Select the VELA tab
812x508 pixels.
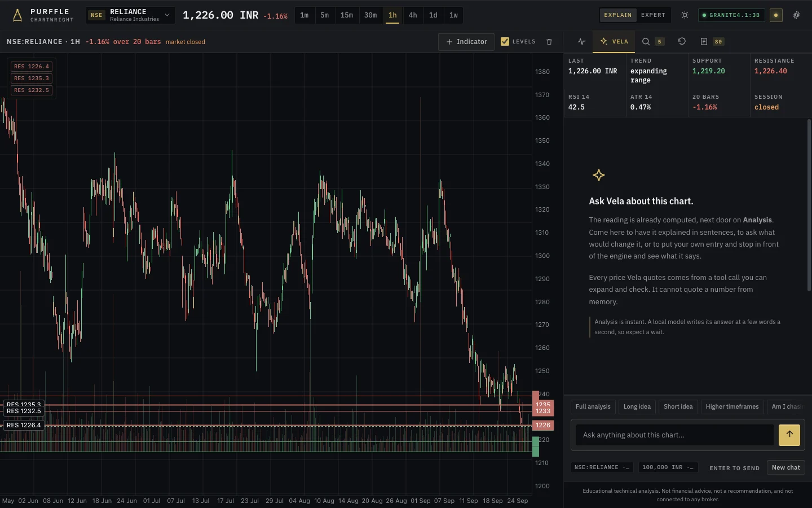pyautogui.click(x=614, y=42)
